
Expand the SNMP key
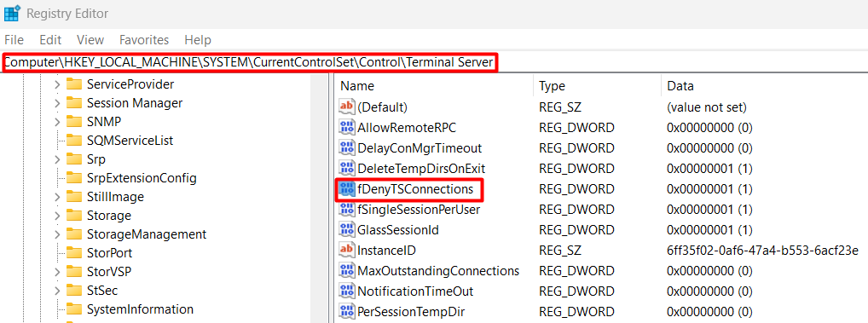[x=57, y=122]
